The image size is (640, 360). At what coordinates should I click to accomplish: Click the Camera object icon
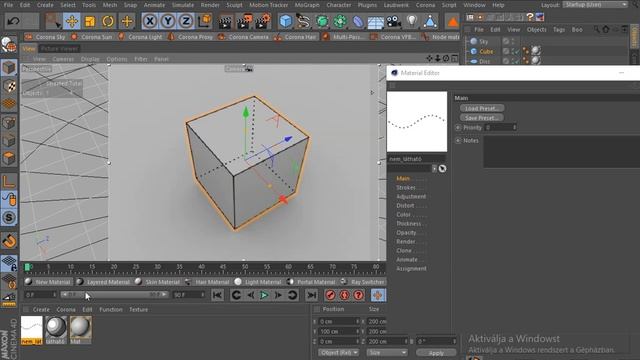[393, 21]
